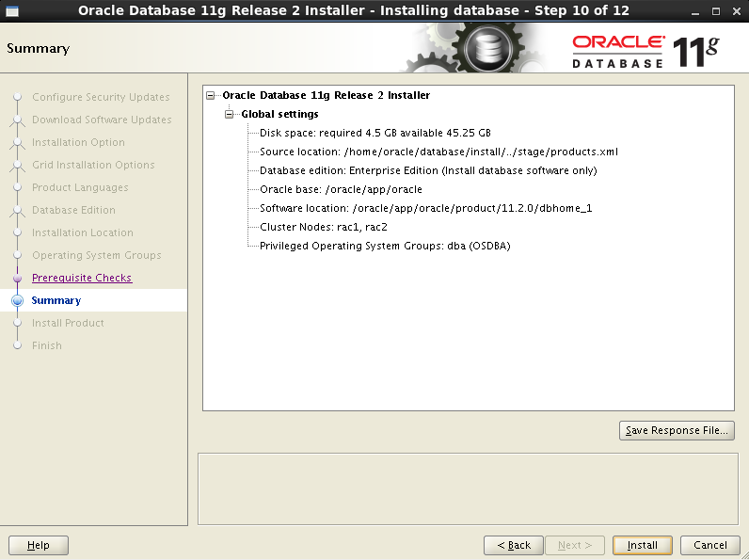Open Help for the installer
Image resolution: width=749 pixels, height=560 pixels.
tap(39, 545)
